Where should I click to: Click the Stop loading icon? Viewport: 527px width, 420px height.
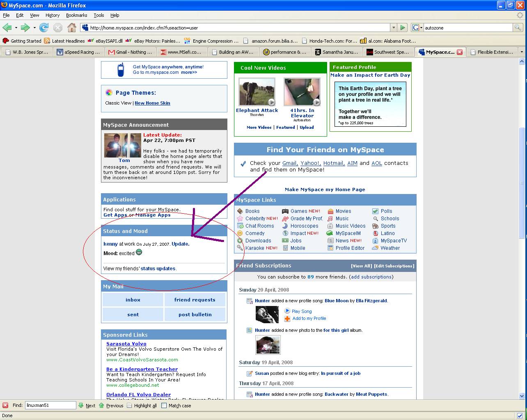pos(58,27)
